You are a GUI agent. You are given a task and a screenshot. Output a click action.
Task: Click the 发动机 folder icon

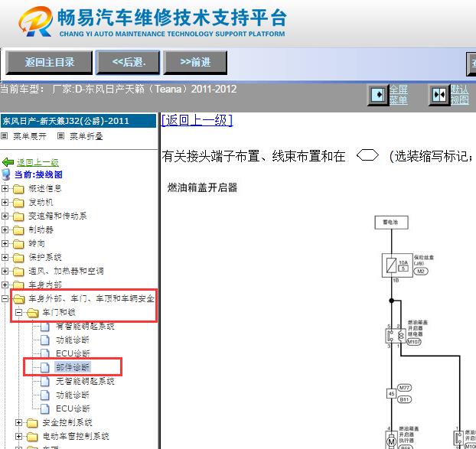click(x=18, y=203)
